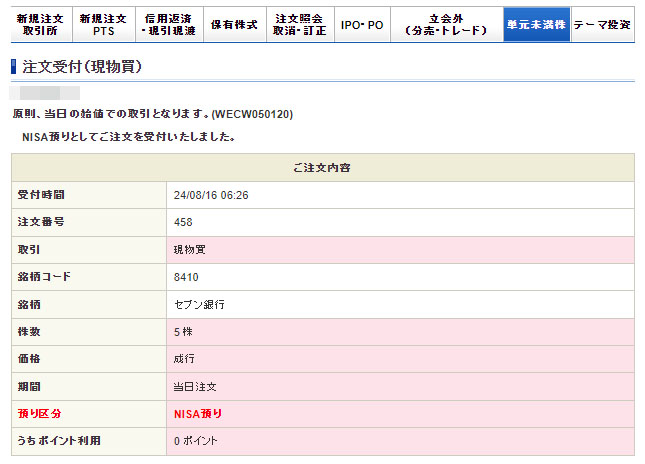Click the 5 株 quantity cell

pos(185,331)
